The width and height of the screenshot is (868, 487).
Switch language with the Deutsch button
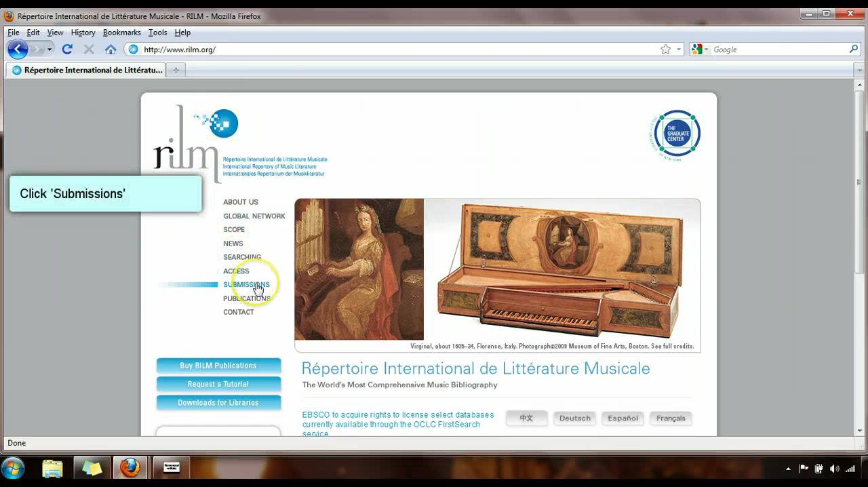(575, 418)
